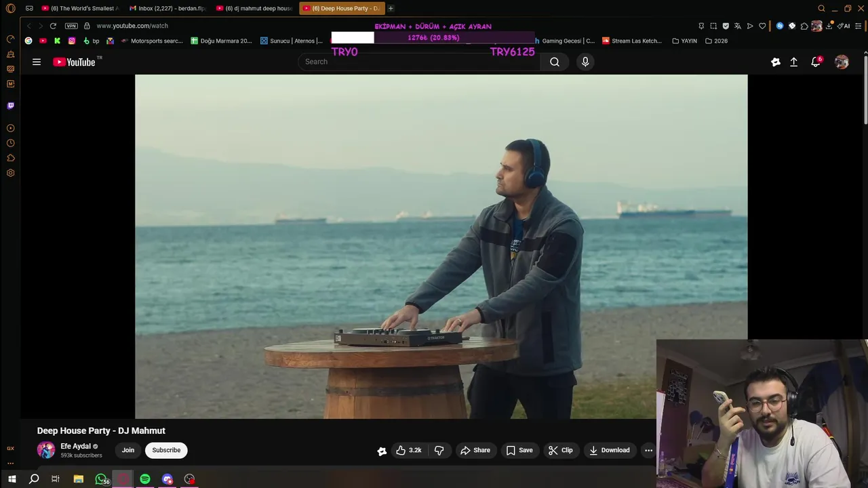Viewport: 868px width, 488px height.
Task: Open Twitch in the Opera sidebar
Action: coord(10,106)
